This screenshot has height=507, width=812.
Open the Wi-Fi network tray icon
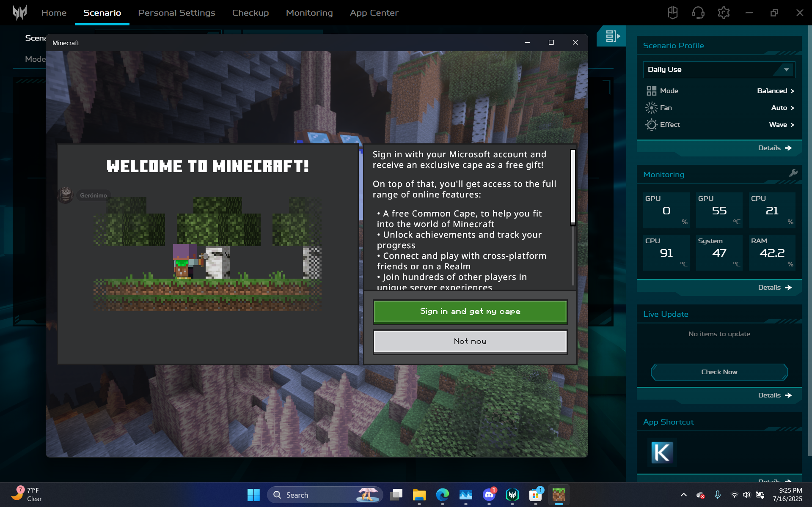pos(734,495)
